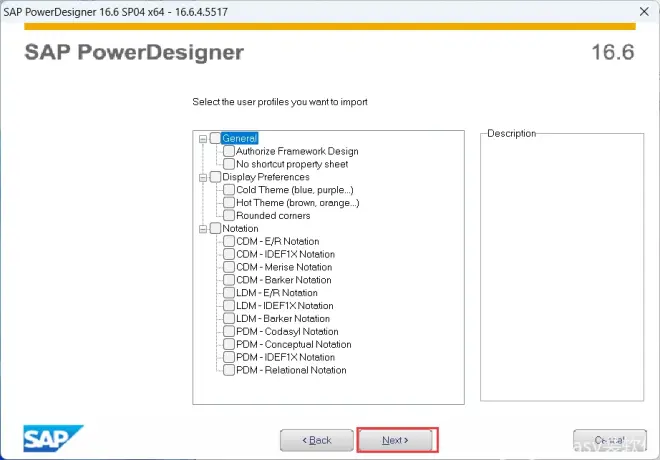Tick CDM - Barker Notation checkbox
660x460 pixels.
[229, 279]
